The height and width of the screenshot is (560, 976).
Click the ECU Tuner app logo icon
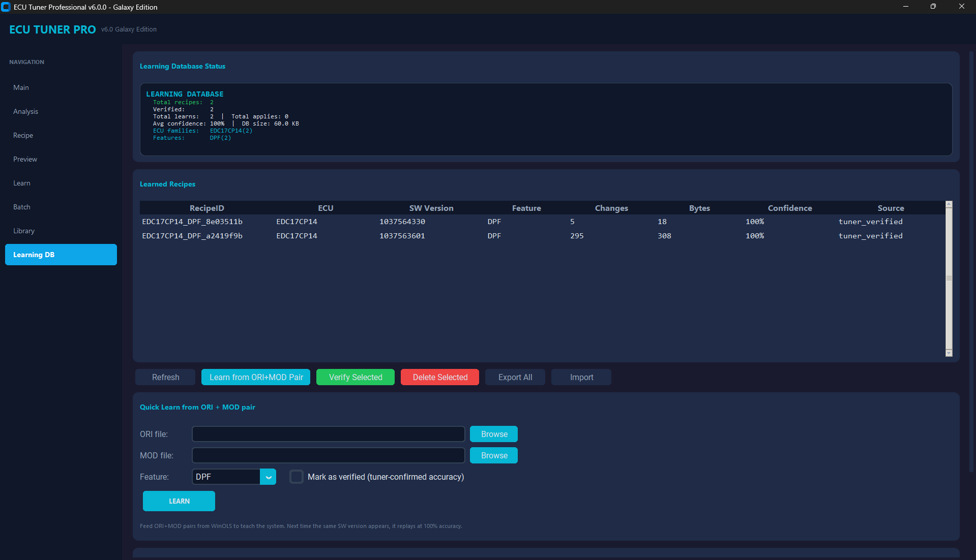click(x=6, y=7)
